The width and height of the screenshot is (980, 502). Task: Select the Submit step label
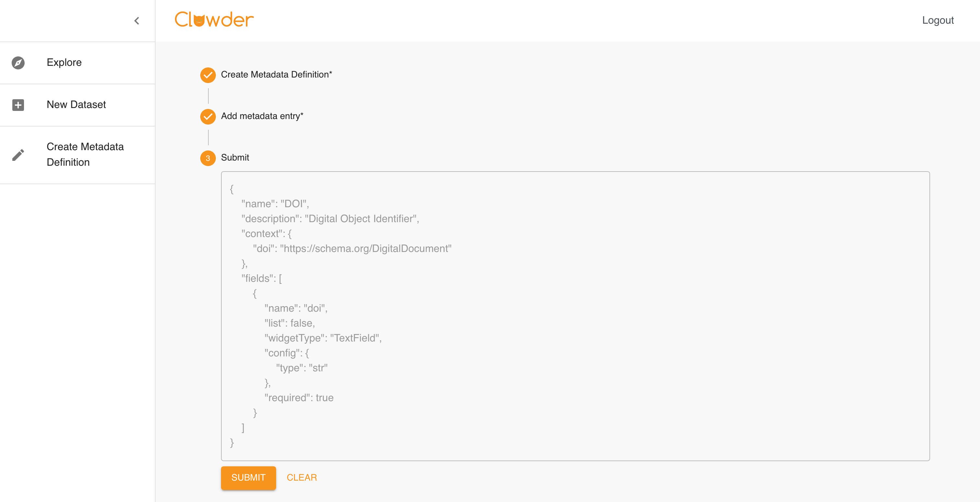pyautogui.click(x=235, y=158)
